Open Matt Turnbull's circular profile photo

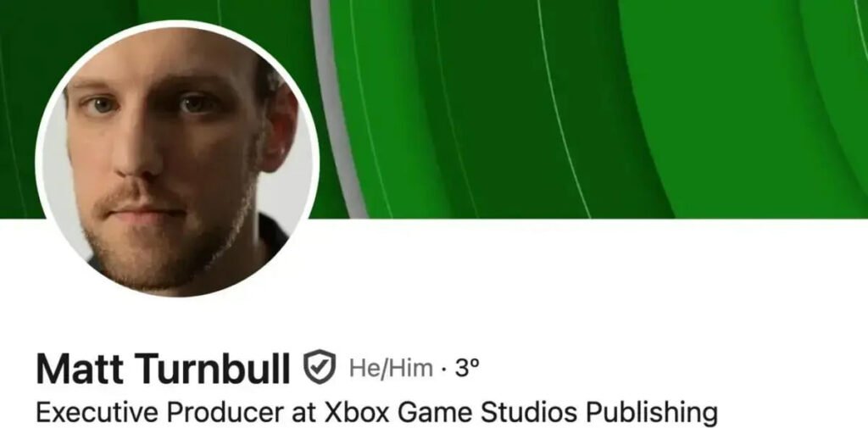coord(177,159)
